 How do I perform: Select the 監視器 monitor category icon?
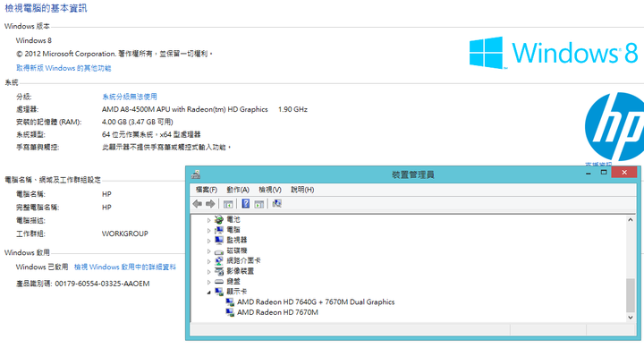[219, 240]
